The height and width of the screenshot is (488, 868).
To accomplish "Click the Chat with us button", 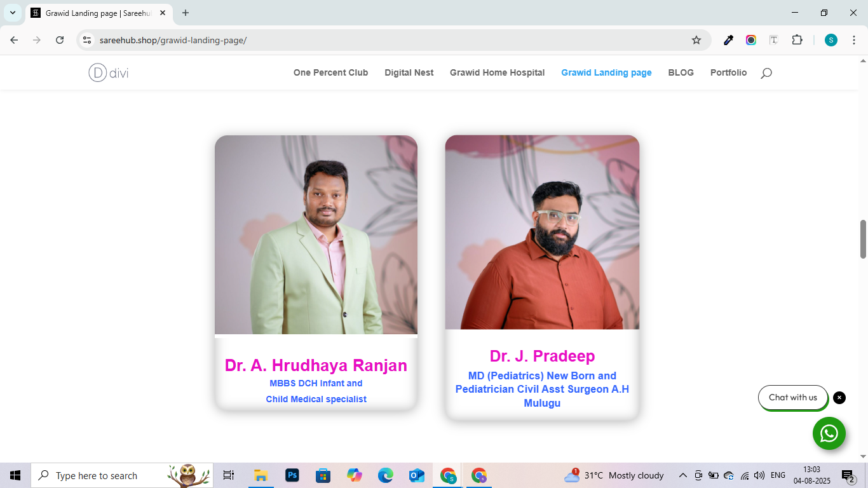I will [792, 398].
